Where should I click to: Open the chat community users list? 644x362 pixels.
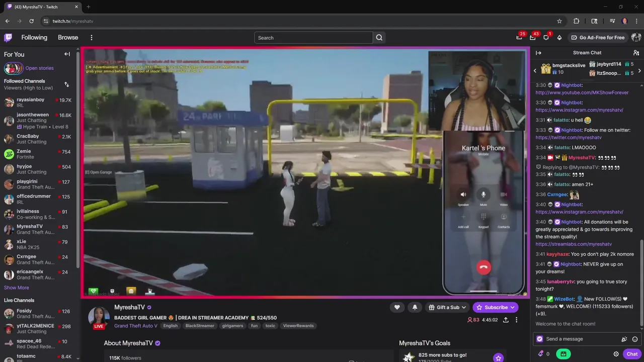pyautogui.click(x=636, y=53)
